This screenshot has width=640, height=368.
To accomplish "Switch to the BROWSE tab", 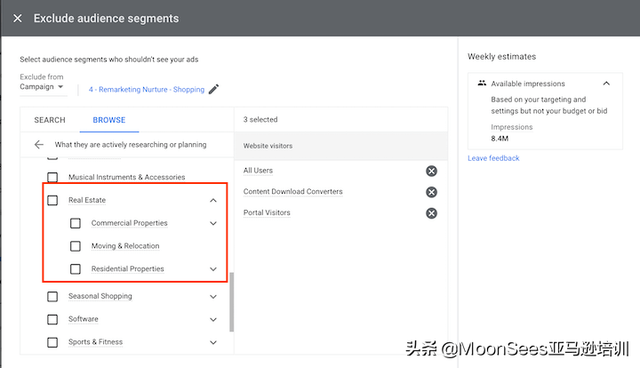I will tap(109, 120).
